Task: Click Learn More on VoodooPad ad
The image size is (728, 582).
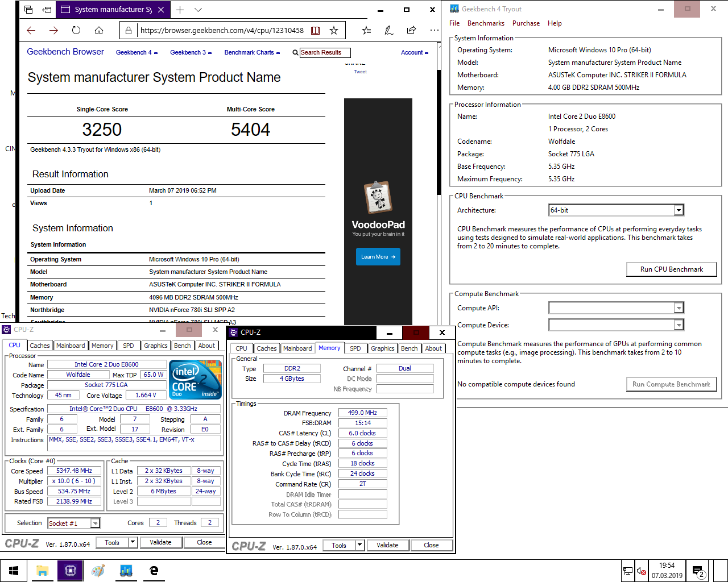Action: pyautogui.click(x=378, y=257)
